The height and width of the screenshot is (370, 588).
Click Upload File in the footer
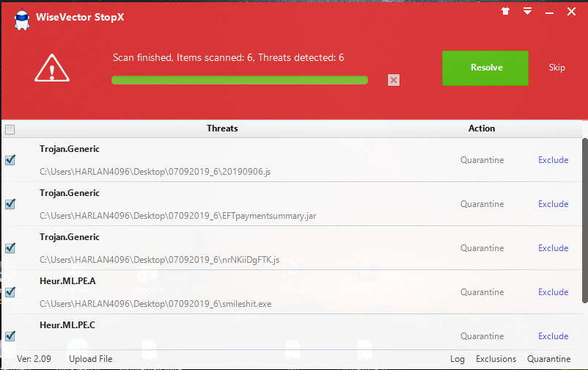pyautogui.click(x=90, y=359)
